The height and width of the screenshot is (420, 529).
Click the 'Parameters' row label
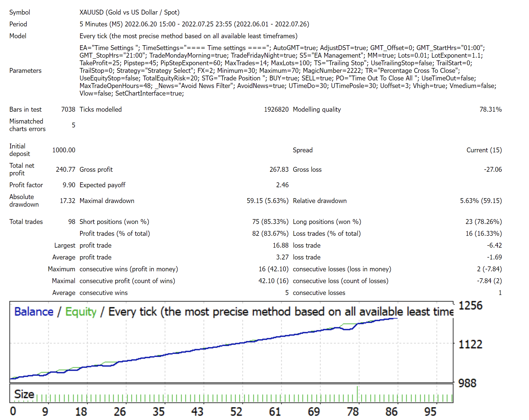[25, 71]
